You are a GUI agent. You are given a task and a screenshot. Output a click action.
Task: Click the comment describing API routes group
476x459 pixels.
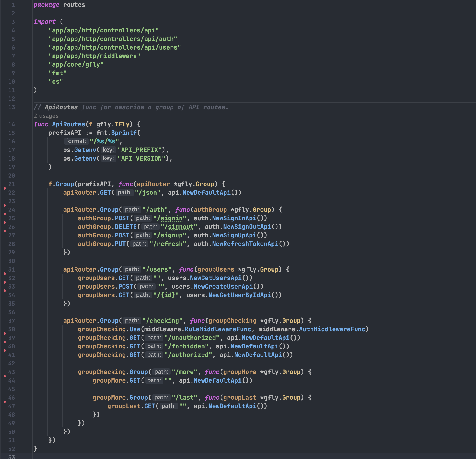[131, 107]
